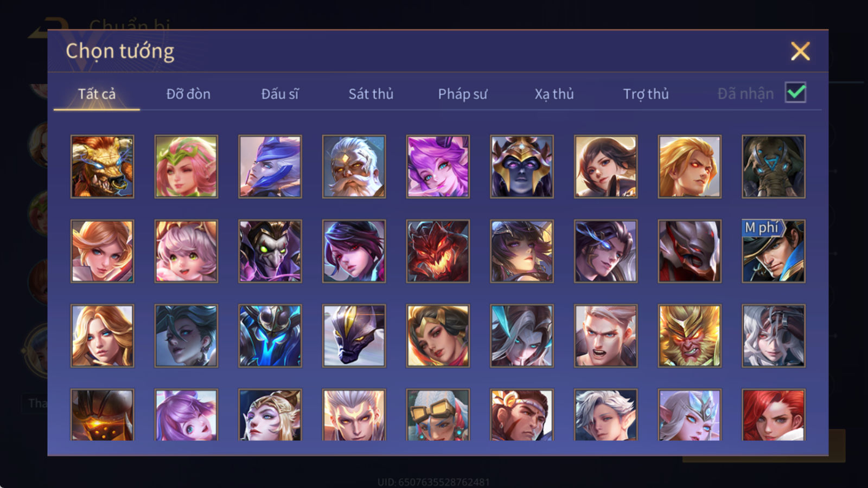Select the green-eyed plague mask hero
This screenshot has width=868, height=488.
pyautogui.click(x=270, y=251)
